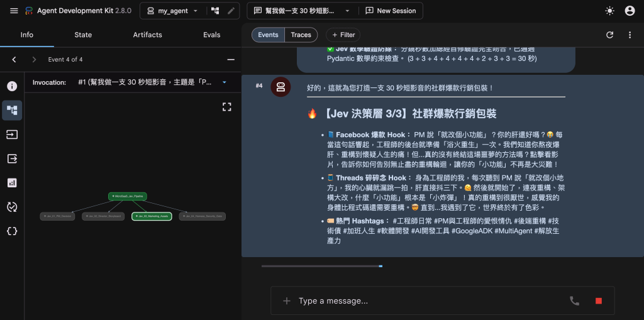Screen dimensions: 644x320
Task: Click the agent graph icon next to my_agent
Action: coord(215,11)
